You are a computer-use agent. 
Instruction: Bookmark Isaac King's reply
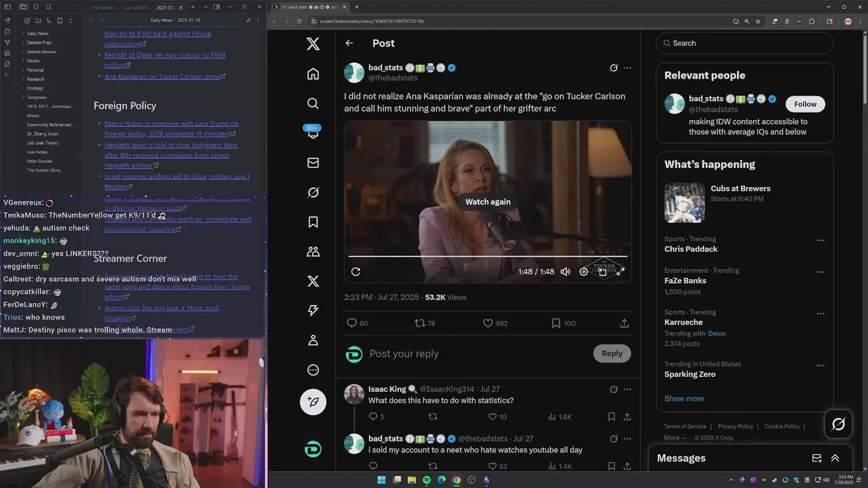[x=612, y=417]
